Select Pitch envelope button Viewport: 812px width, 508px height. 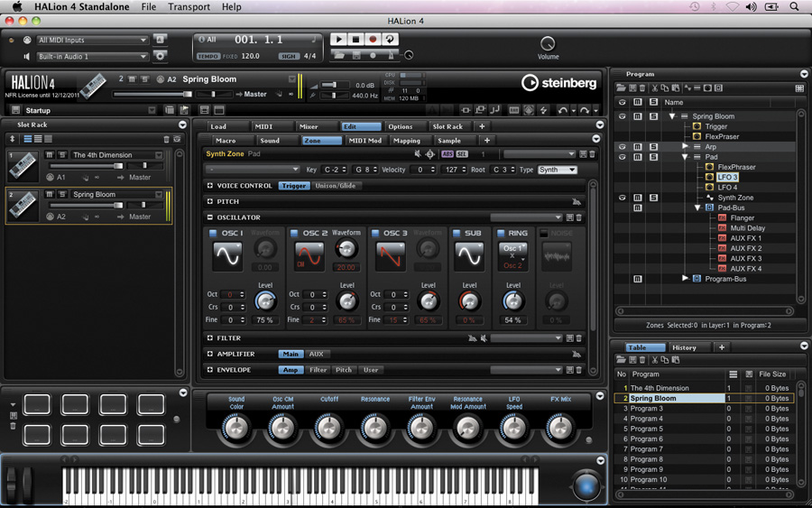(344, 370)
